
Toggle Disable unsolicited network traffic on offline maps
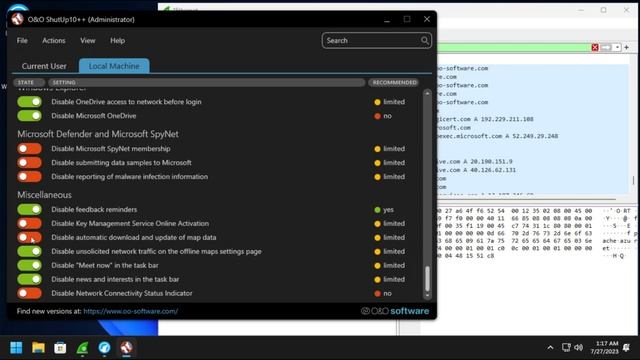click(x=29, y=251)
